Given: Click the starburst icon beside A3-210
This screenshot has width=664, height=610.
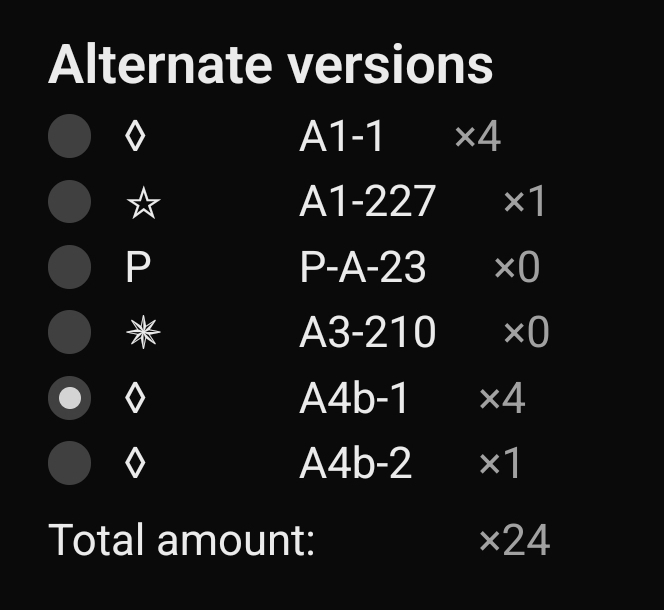Looking at the screenshot, I should pyautogui.click(x=144, y=334).
